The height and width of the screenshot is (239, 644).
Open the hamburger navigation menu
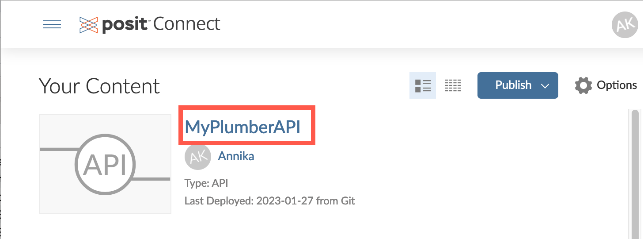point(52,24)
